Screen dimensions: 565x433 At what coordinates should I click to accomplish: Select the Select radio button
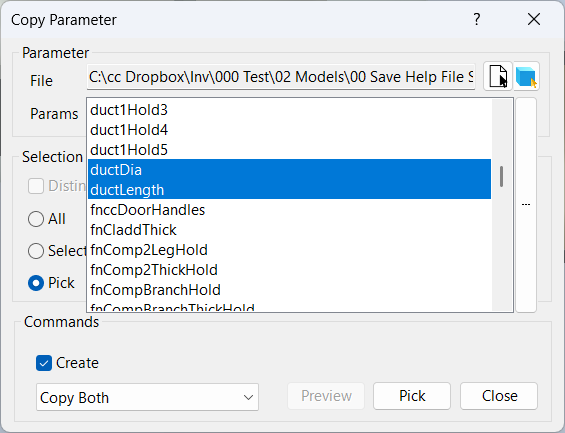click(x=36, y=251)
